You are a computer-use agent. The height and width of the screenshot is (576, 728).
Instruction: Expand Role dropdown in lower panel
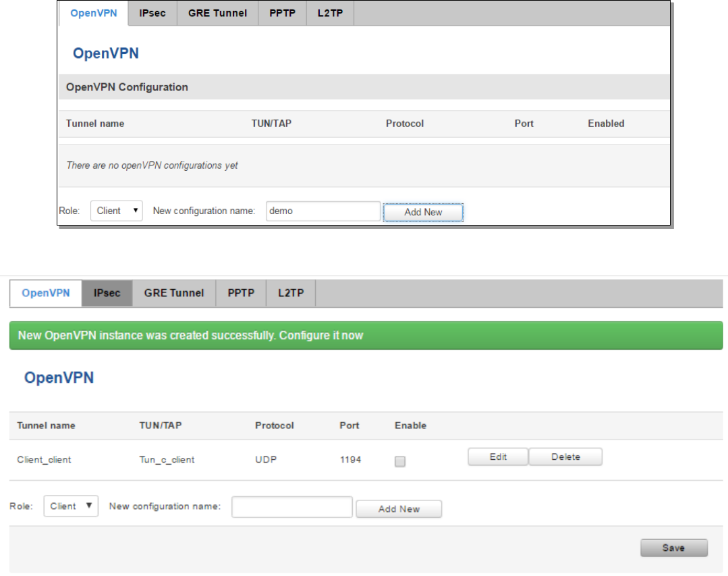click(71, 506)
